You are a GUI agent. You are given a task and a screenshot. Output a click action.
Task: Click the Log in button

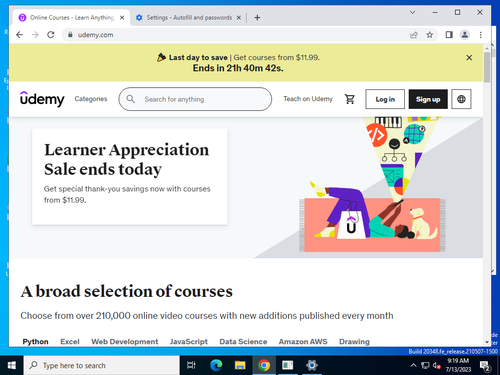point(385,99)
